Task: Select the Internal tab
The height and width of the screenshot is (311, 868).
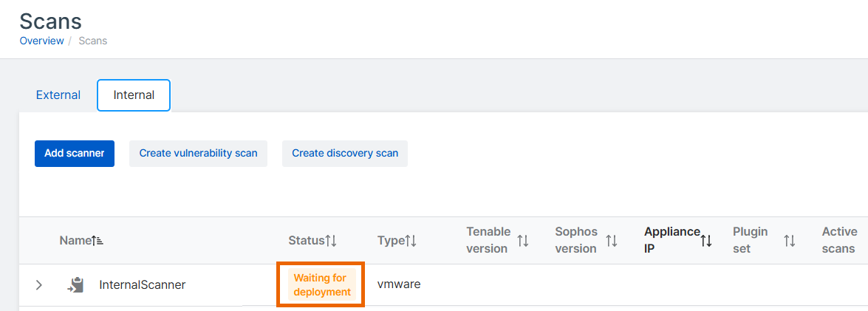Action: 134,95
